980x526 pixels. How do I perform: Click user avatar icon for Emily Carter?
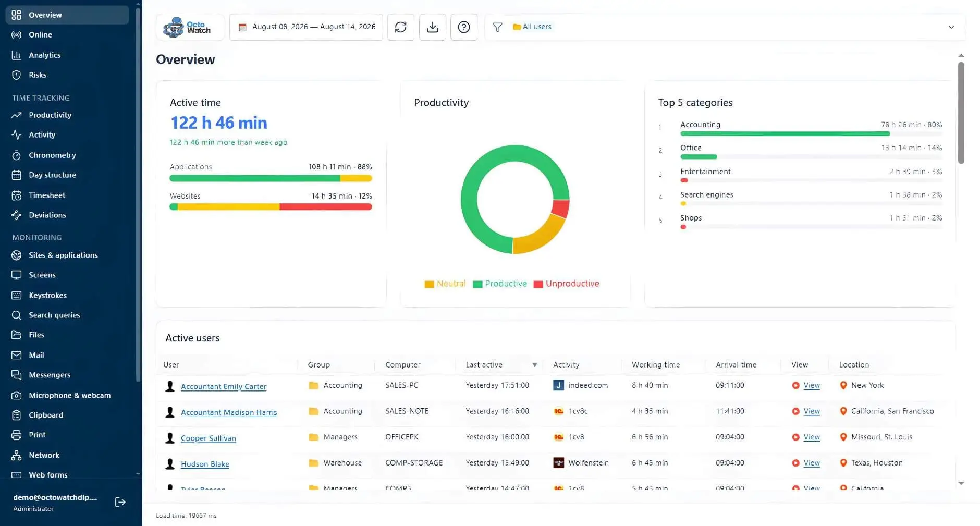pos(170,386)
